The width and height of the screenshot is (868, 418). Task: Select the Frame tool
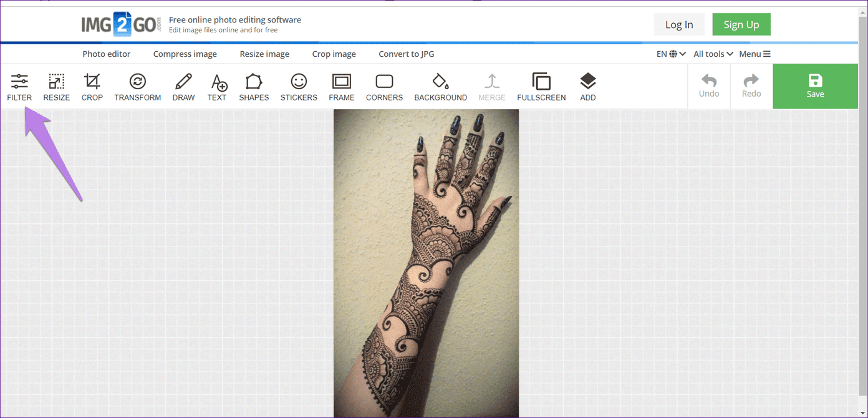click(x=342, y=87)
